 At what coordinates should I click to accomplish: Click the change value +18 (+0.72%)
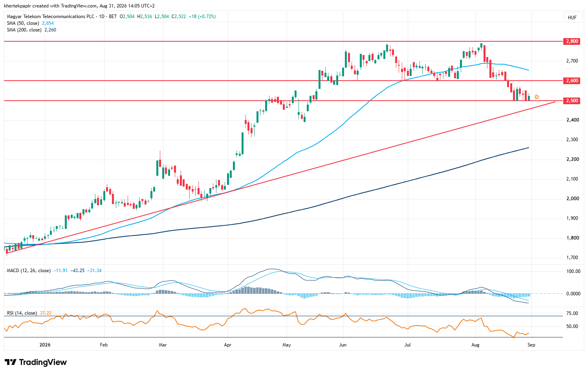(x=202, y=17)
